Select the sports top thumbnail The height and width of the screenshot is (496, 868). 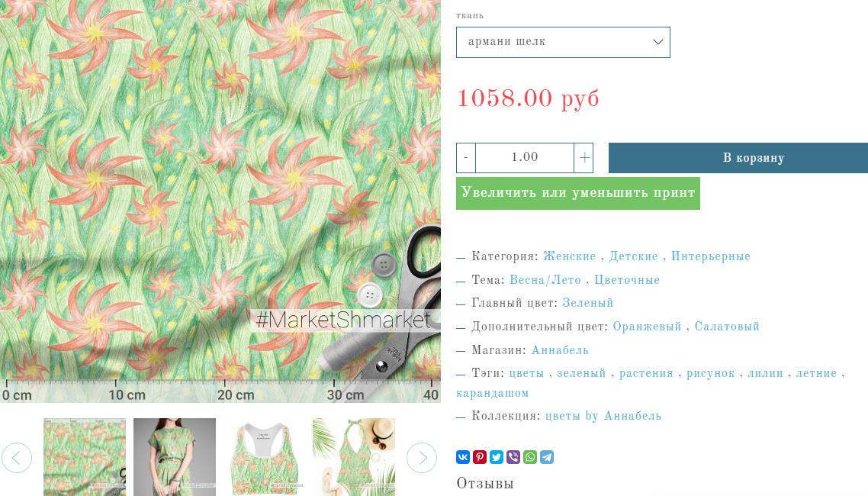pyautogui.click(x=264, y=457)
